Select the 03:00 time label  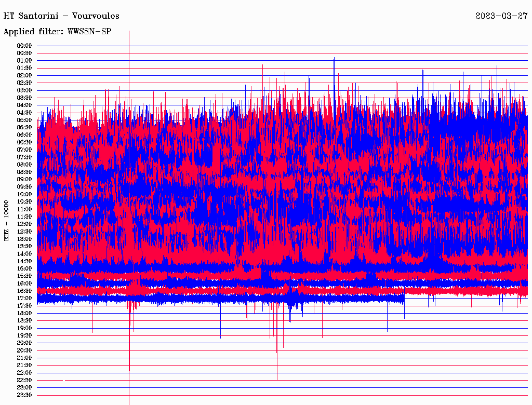[x=24, y=90]
